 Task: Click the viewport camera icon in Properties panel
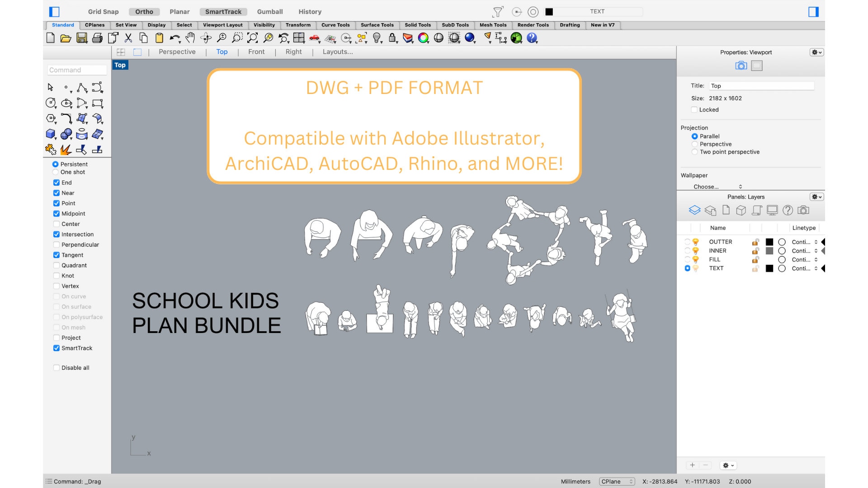click(741, 66)
